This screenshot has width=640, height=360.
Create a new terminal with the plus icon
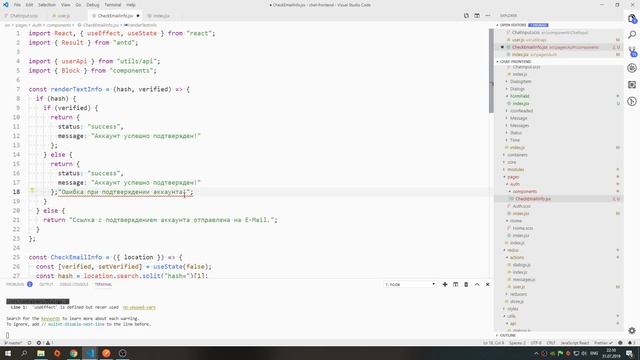point(445,284)
